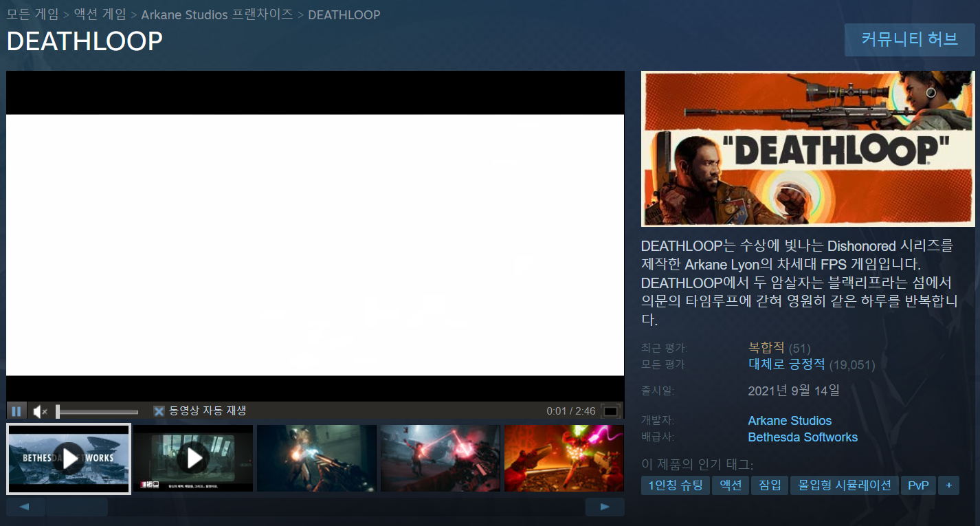The width and height of the screenshot is (980, 526).
Task: Open 모든 게임 breadcrumb
Action: [x=32, y=14]
